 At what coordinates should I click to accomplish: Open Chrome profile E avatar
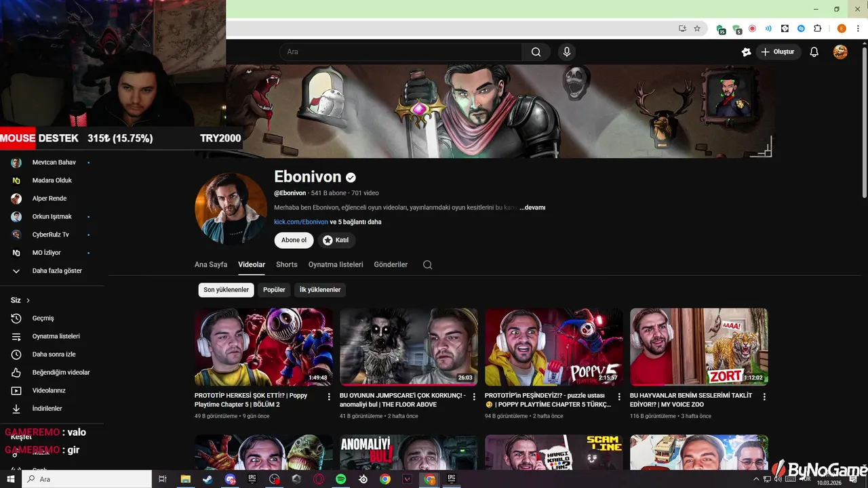842,28
